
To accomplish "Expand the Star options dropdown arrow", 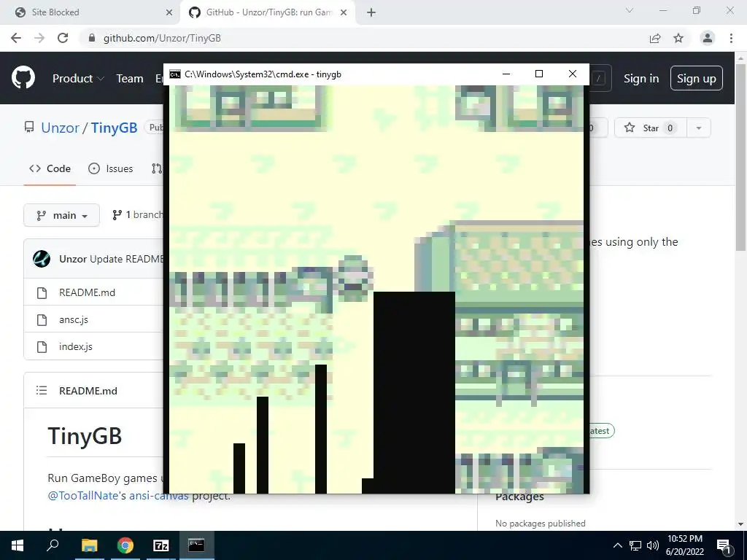I will tap(699, 128).
